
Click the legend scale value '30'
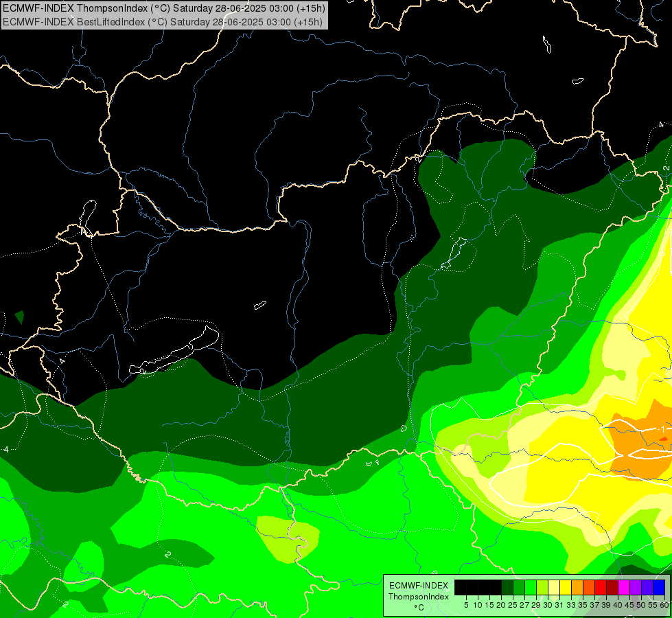(x=547, y=605)
